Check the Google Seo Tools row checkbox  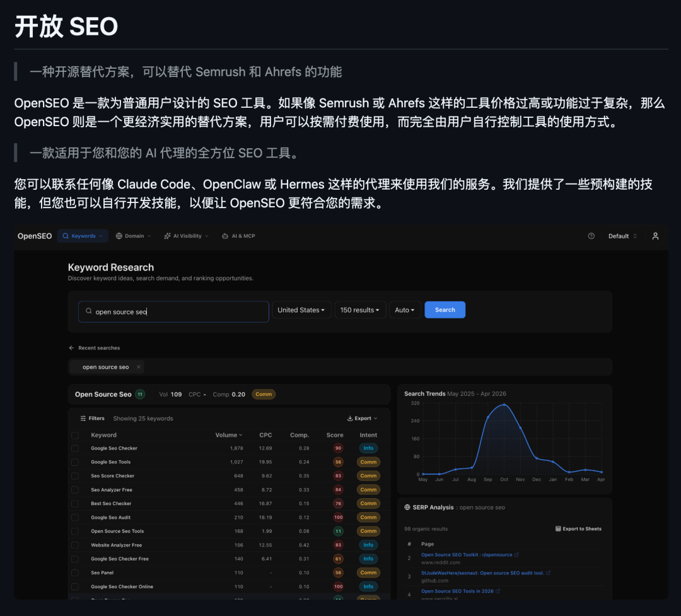pos(74,462)
